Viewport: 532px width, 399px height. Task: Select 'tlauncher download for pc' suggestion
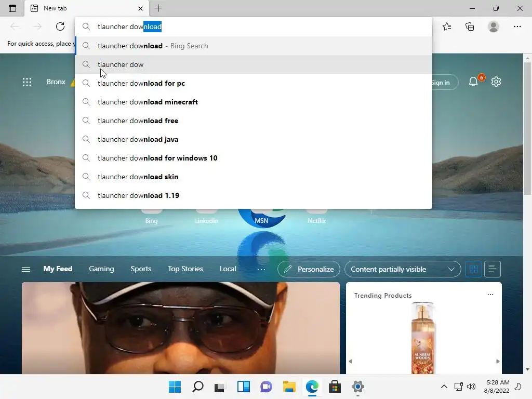[254, 83]
